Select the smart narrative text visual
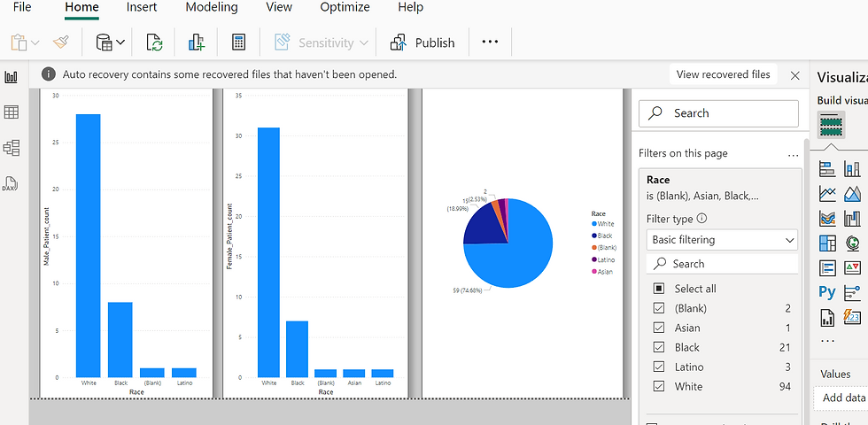This screenshot has width=868, height=425. (827, 268)
